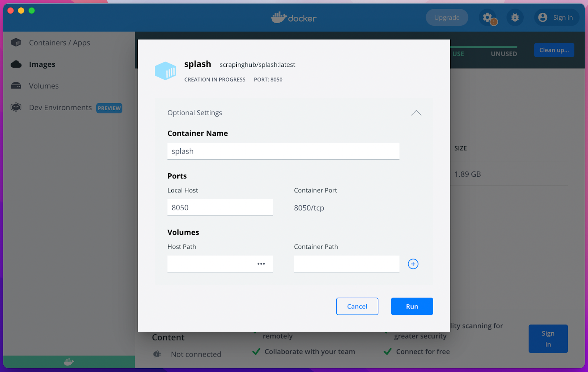
Task: Click the Not connected plug icon
Action: (157, 354)
